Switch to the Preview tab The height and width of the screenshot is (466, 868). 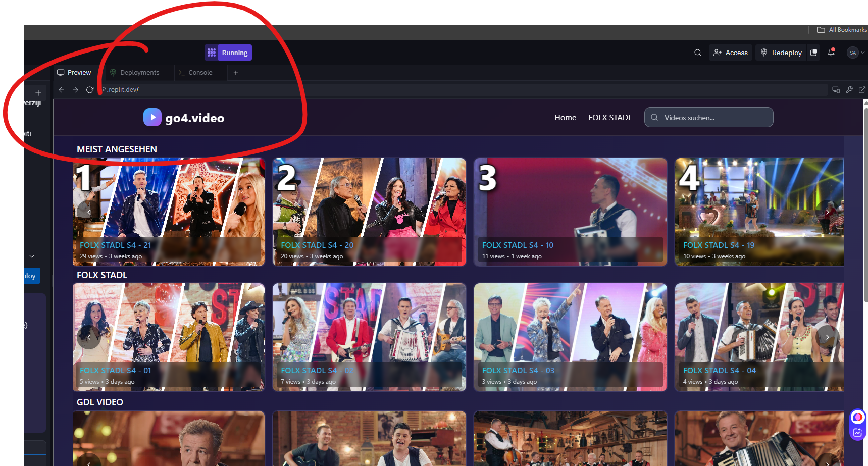click(x=74, y=73)
